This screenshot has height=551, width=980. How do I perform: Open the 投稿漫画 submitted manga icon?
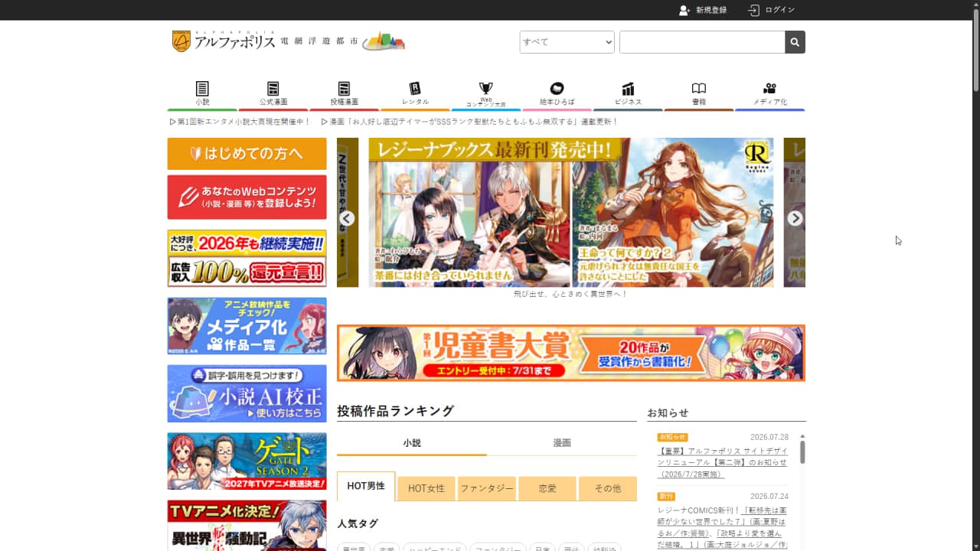[x=344, y=88]
